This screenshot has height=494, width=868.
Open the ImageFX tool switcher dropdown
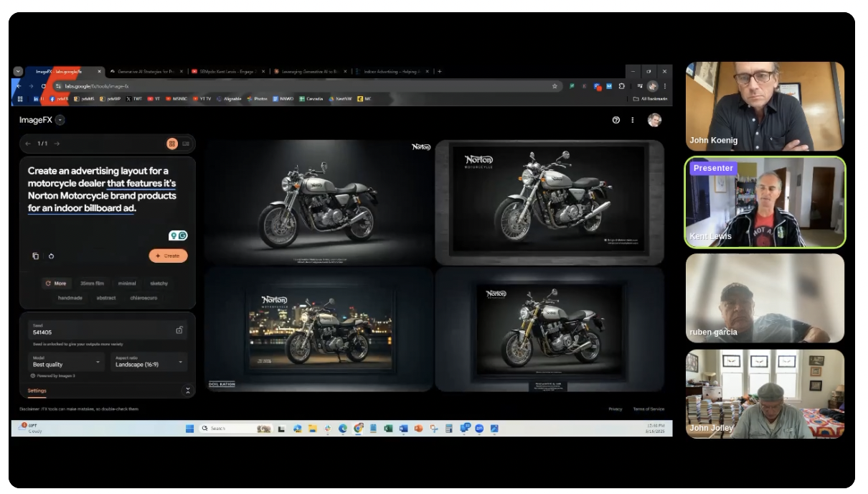60,120
